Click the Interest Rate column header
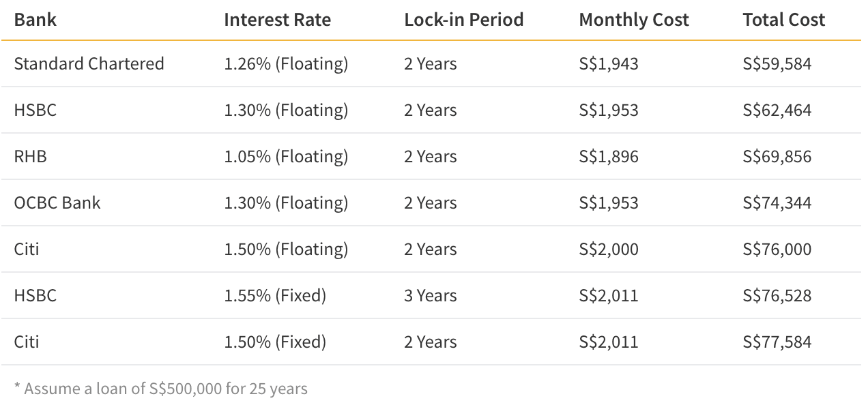The image size is (868, 405). 277,20
